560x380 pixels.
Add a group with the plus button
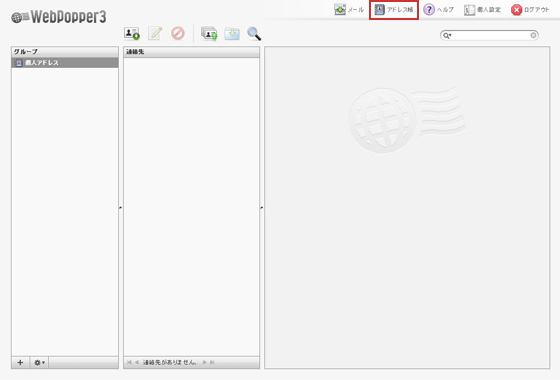point(20,362)
